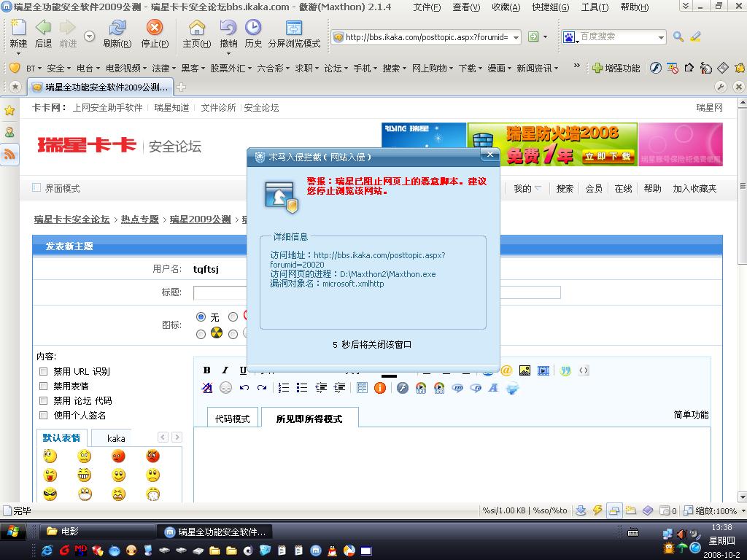This screenshot has height=560, width=747.
Task: Stop loading with the 停止 icon
Action: (155, 28)
